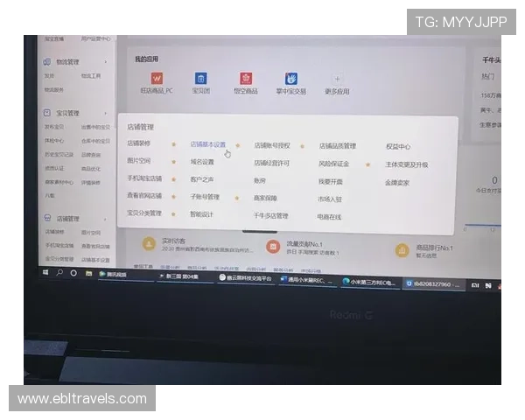Image resolution: width=525 pixels, height=420 pixels.
Task: Expand the 物流管理 chevron arrow
Action: click(106, 62)
